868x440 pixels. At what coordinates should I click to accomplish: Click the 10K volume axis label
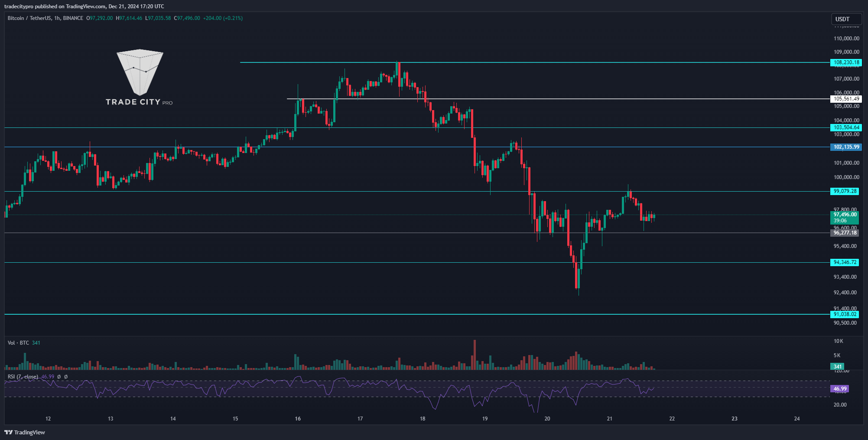pyautogui.click(x=839, y=341)
